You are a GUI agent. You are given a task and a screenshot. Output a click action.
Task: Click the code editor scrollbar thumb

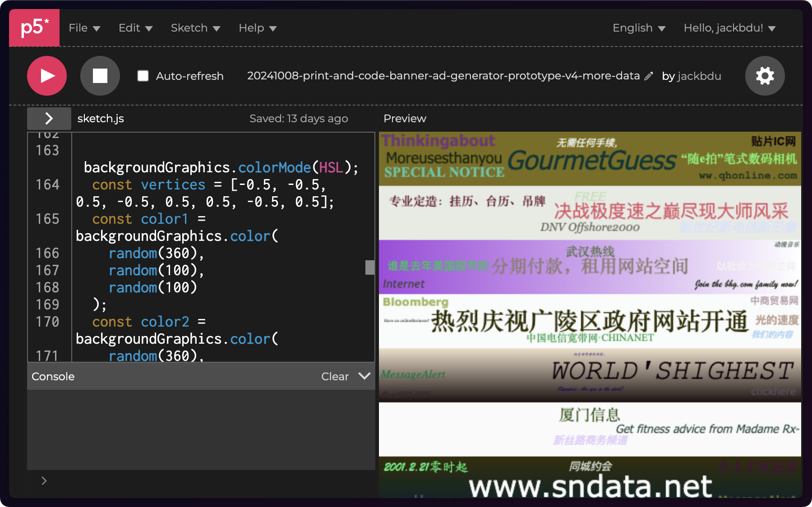point(370,267)
